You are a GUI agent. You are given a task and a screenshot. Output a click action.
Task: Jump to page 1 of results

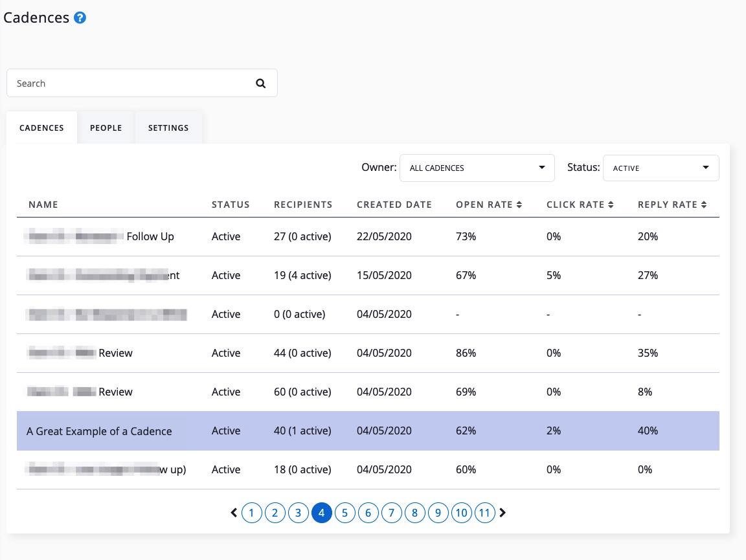click(x=252, y=513)
